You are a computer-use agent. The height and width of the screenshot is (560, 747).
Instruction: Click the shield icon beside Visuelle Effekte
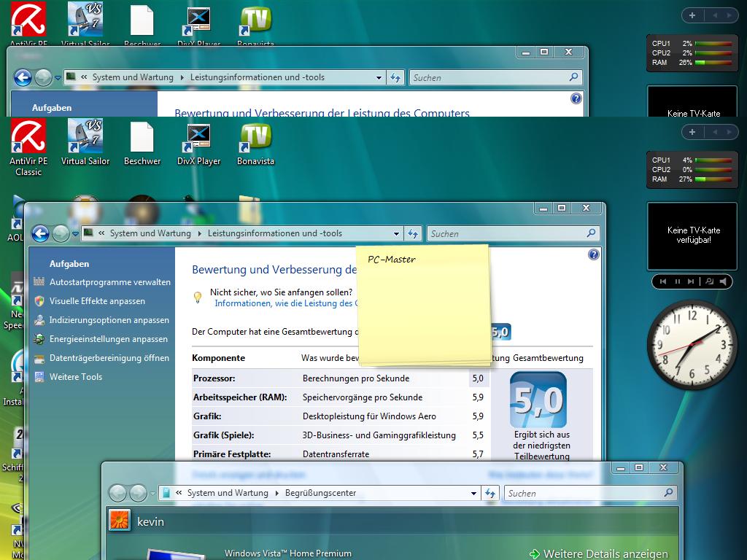pos(39,301)
